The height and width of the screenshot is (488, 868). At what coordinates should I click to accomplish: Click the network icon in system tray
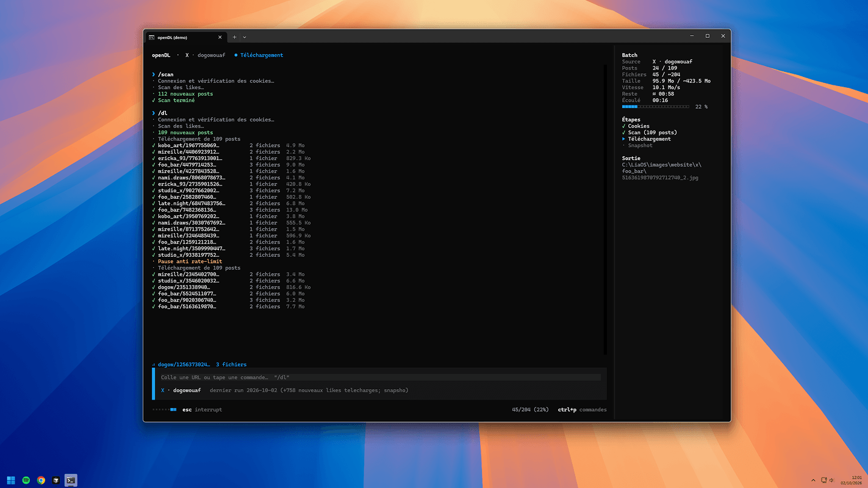point(824,480)
